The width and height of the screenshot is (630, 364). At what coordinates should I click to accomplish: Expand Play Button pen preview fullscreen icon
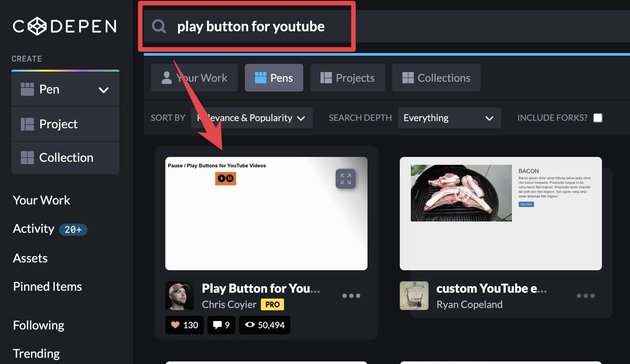[345, 178]
